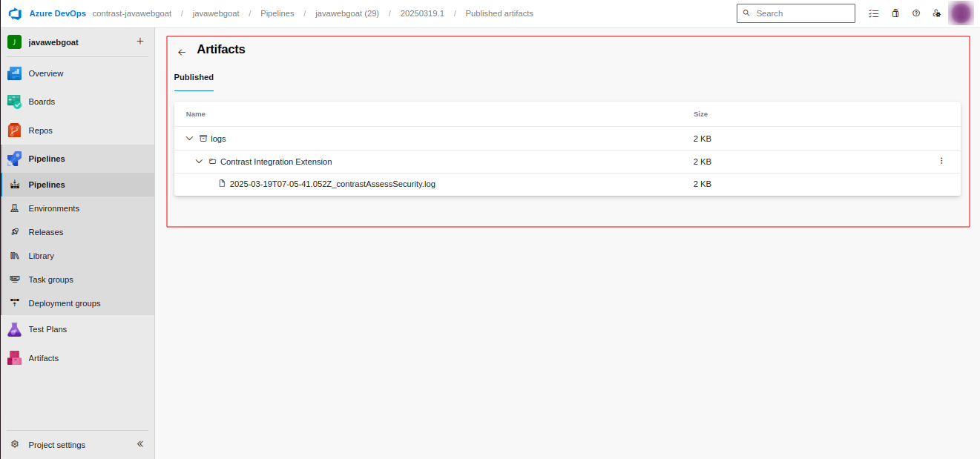Viewport: 980px width, 459px height.
Task: Collapse the sidebar with double chevron
Action: 140,444
